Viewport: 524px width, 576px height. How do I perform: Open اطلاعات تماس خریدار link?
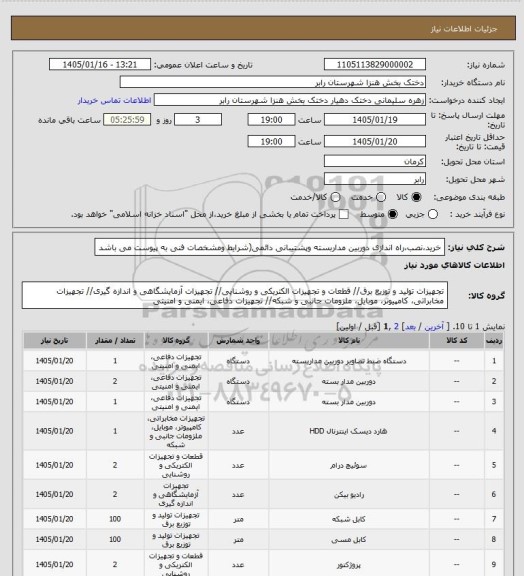click(x=114, y=100)
